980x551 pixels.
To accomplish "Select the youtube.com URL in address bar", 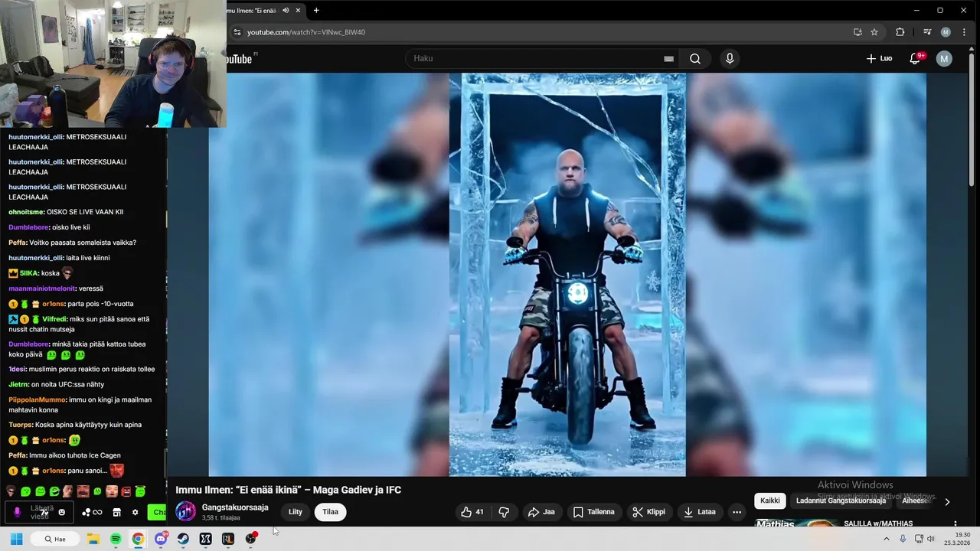I will 306,32.
